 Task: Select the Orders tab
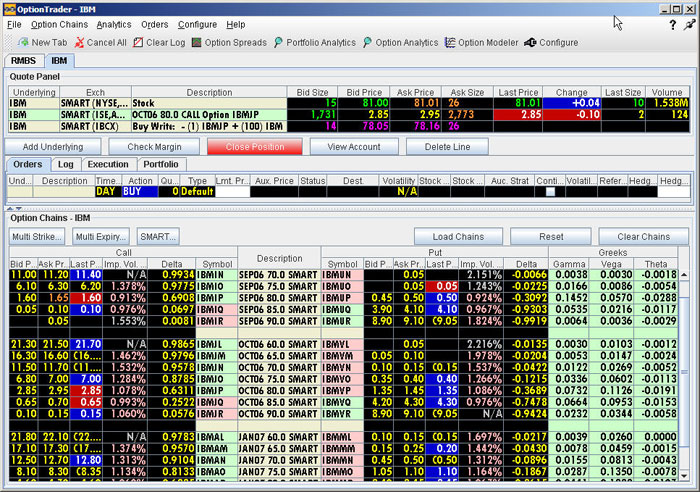coord(28,164)
